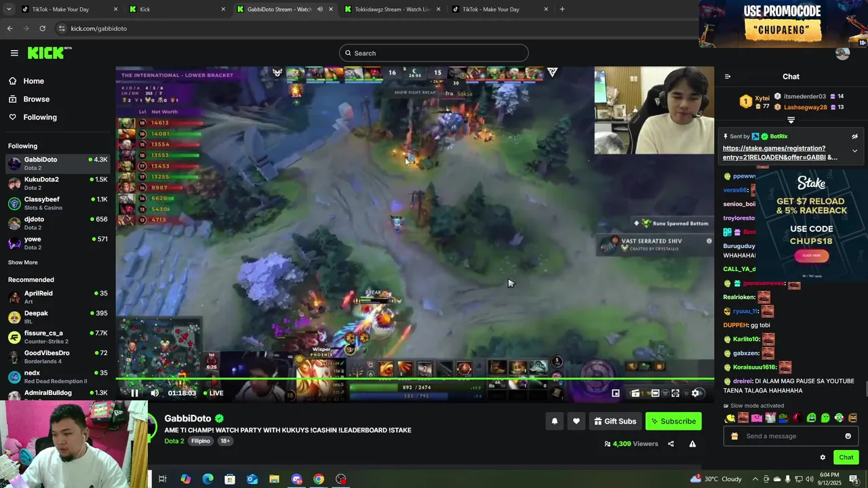The width and height of the screenshot is (868, 488).
Task: Open the profile avatar menu
Action: 842,54
